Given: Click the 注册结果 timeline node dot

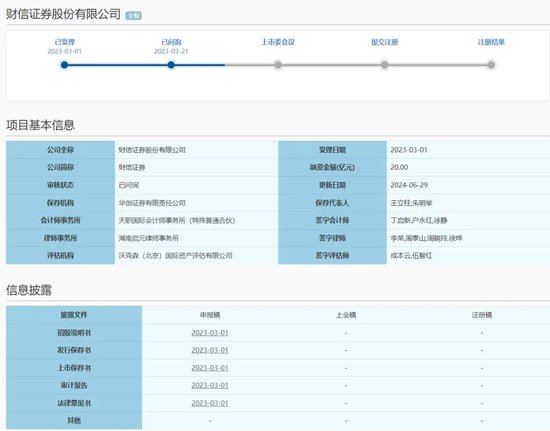Looking at the screenshot, I should (491, 65).
